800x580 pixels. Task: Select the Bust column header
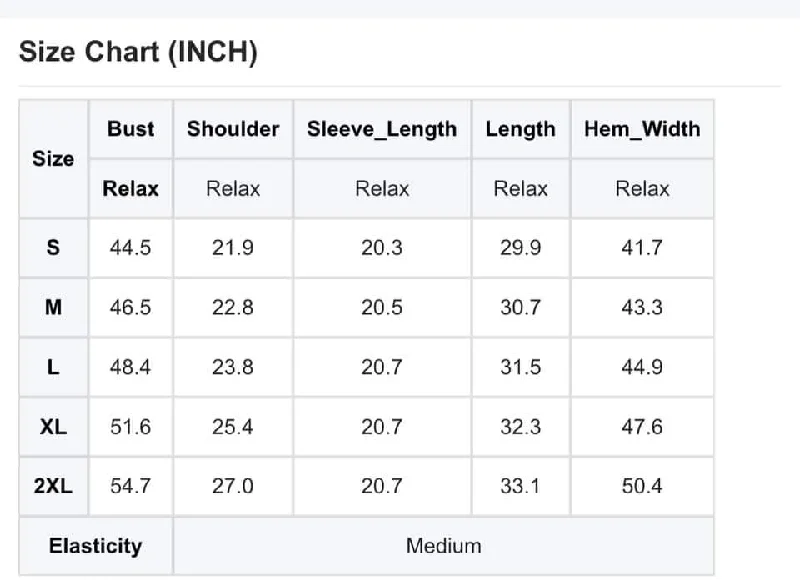tap(131, 129)
